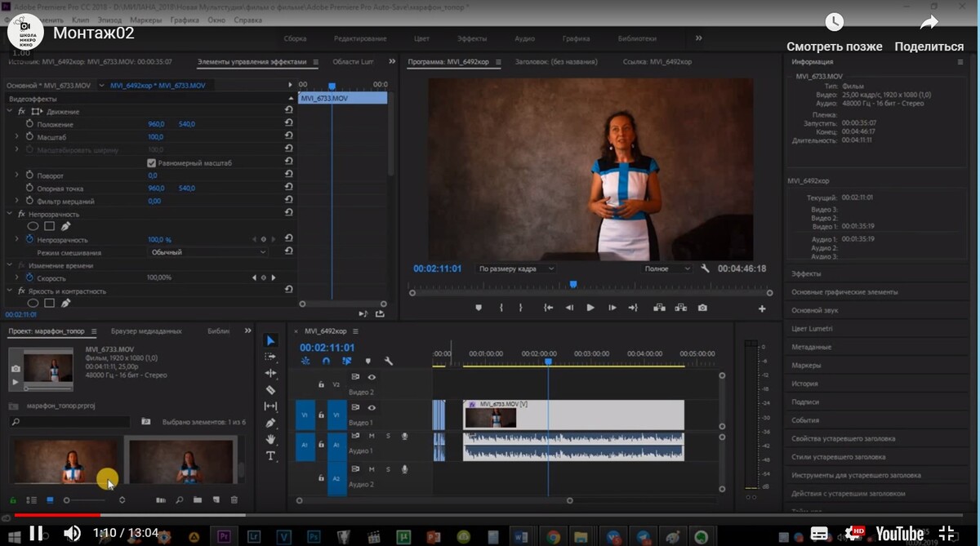Expand the Скорость parameter
Viewport: 980px width, 546px height.
tap(17, 277)
